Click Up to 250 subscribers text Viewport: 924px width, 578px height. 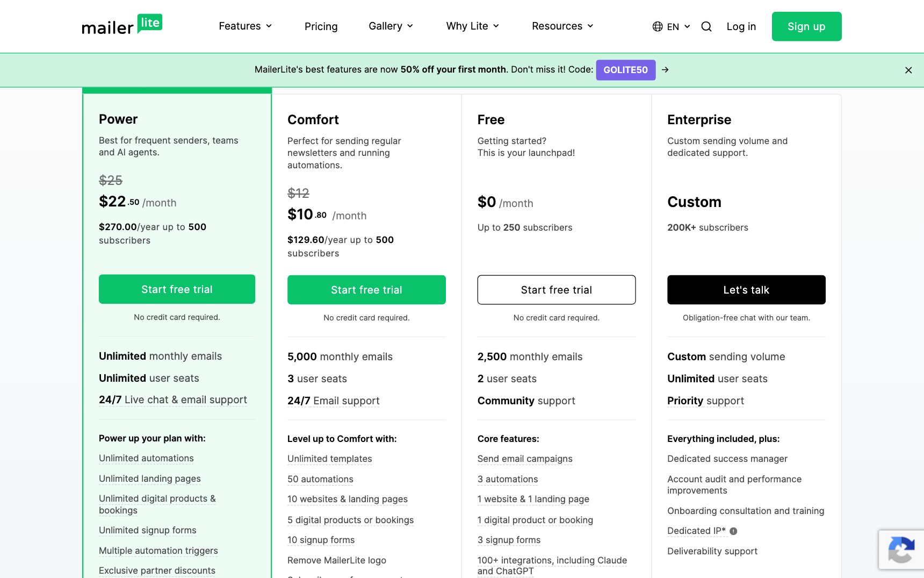coord(525,227)
